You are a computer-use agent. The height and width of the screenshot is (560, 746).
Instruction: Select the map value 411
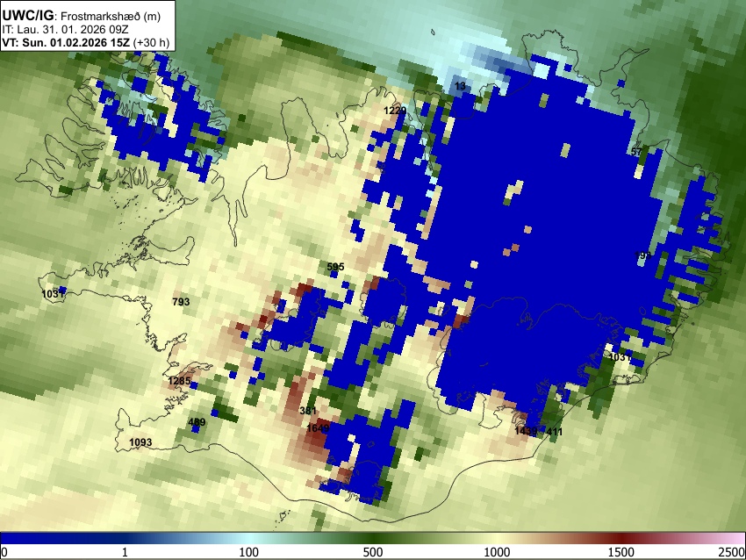pyautogui.click(x=555, y=432)
